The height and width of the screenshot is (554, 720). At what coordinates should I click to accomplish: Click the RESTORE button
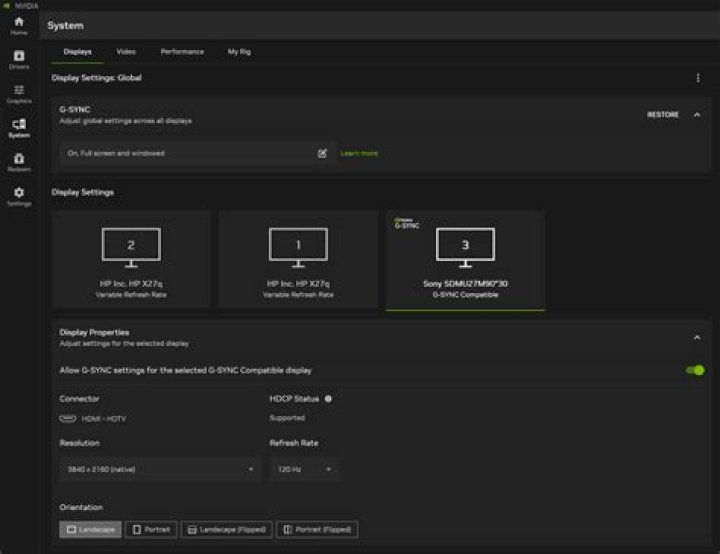point(663,115)
